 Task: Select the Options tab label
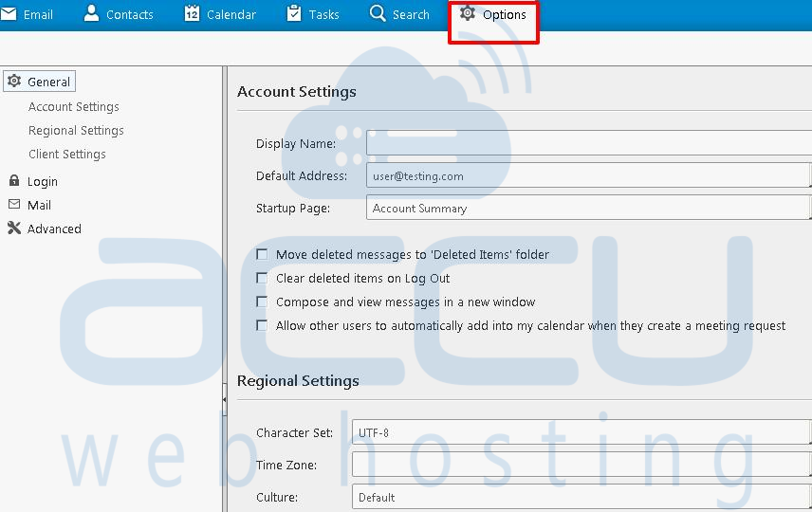click(505, 14)
